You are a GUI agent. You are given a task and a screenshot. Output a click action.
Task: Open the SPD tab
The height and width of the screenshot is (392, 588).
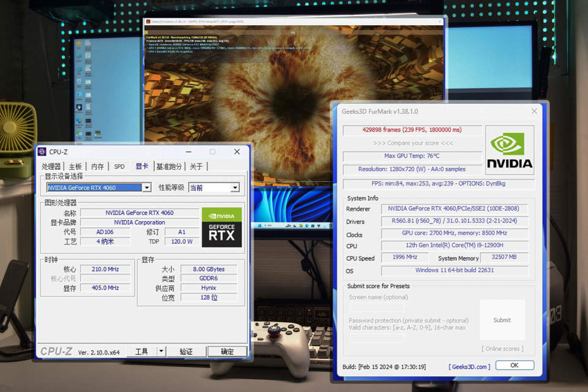(119, 167)
